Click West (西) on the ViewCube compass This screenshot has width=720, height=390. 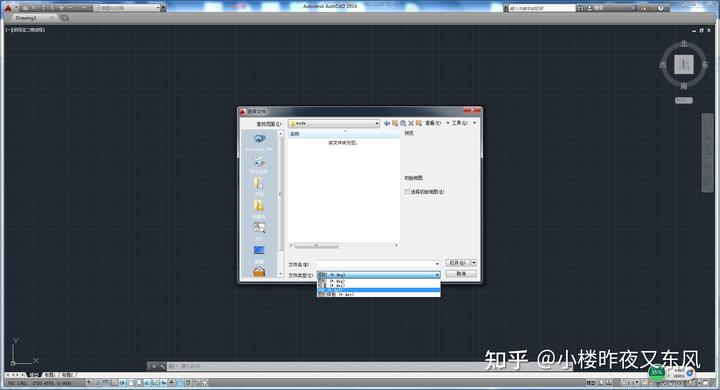pyautogui.click(x=663, y=65)
